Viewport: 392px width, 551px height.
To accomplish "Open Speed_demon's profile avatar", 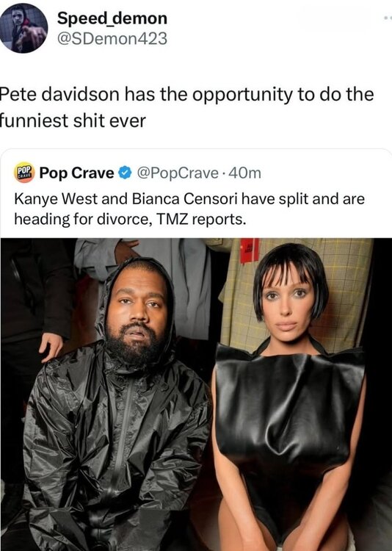I will [x=24, y=27].
